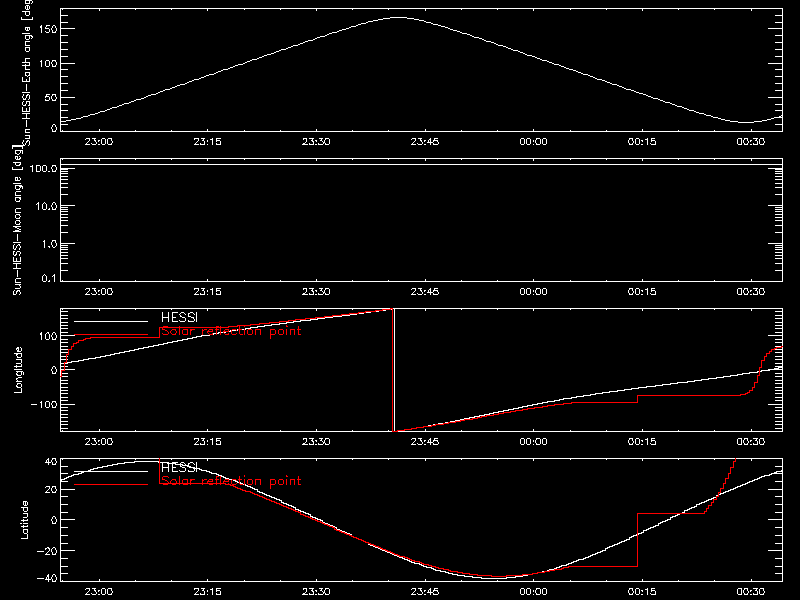Click the 100.0 tick on Moon angle plot

[43, 168]
